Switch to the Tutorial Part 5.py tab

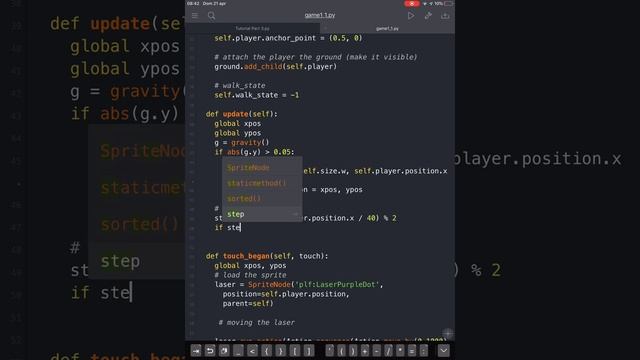pyautogui.click(x=253, y=29)
